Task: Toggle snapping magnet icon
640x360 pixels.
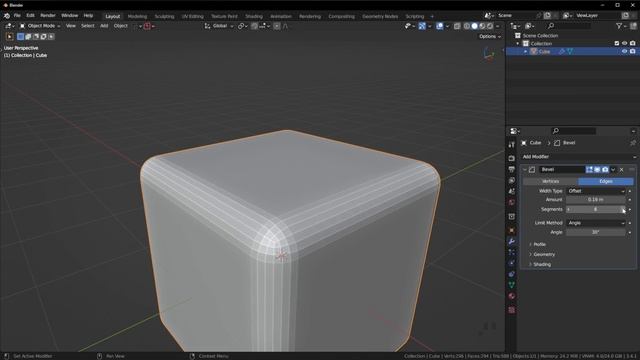Action: click(x=255, y=26)
